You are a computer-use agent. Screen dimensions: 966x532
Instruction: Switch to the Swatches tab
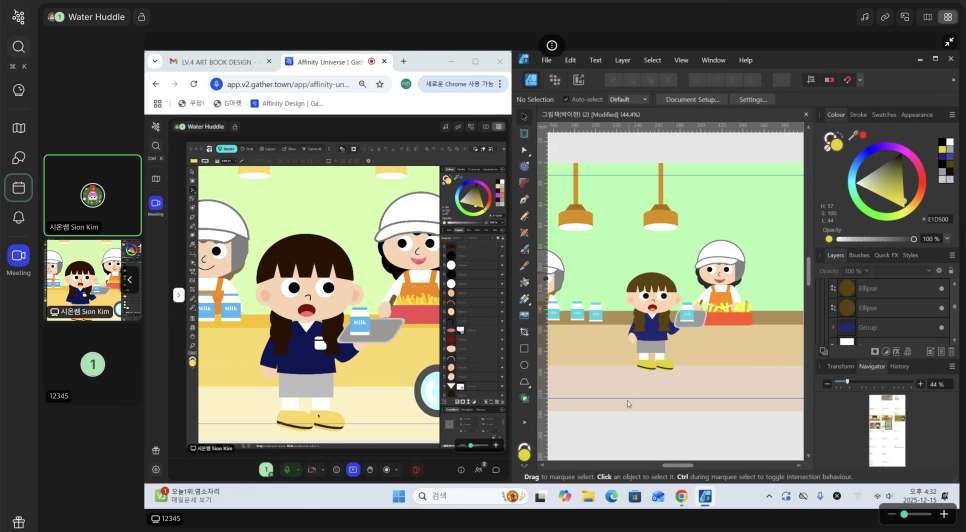coord(883,115)
